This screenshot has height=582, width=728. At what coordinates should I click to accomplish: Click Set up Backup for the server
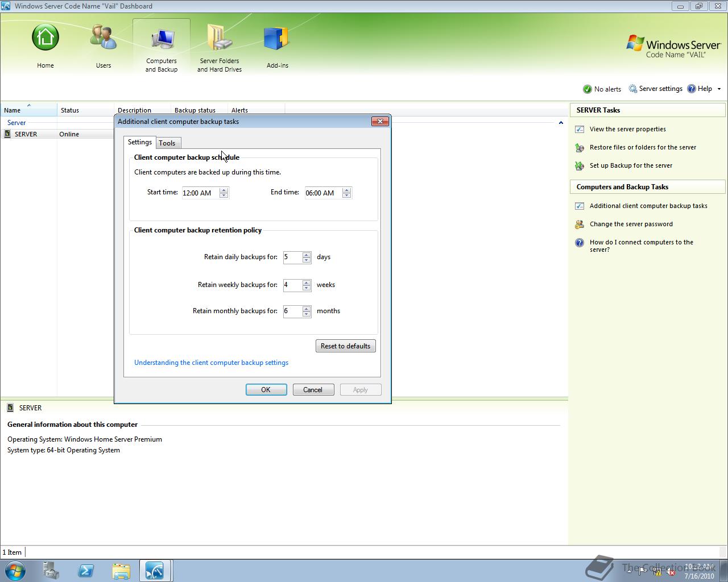coord(631,165)
